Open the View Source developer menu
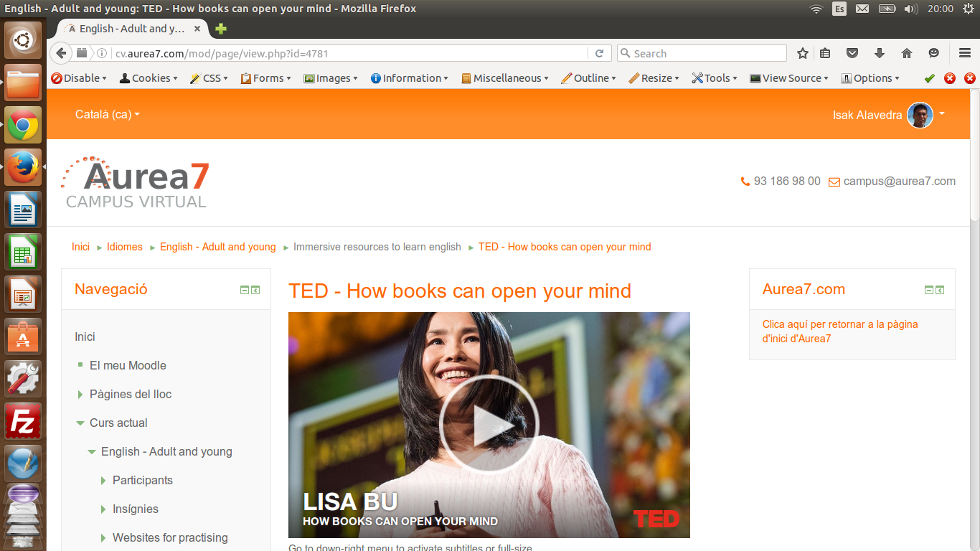 [789, 78]
